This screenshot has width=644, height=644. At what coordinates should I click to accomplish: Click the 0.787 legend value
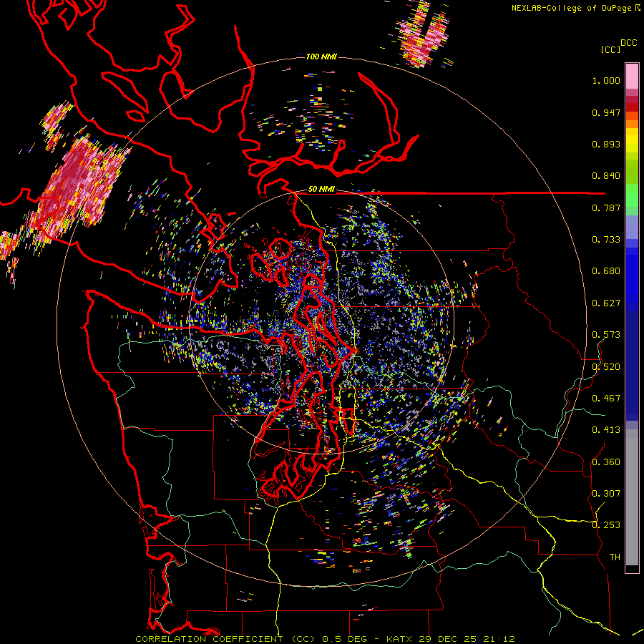[x=606, y=208]
